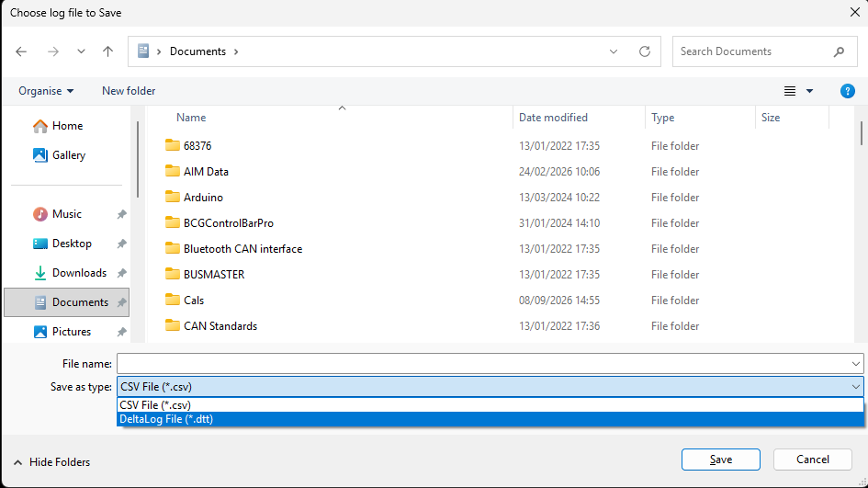Go up one folder level
The image size is (868, 488).
[x=108, y=51]
